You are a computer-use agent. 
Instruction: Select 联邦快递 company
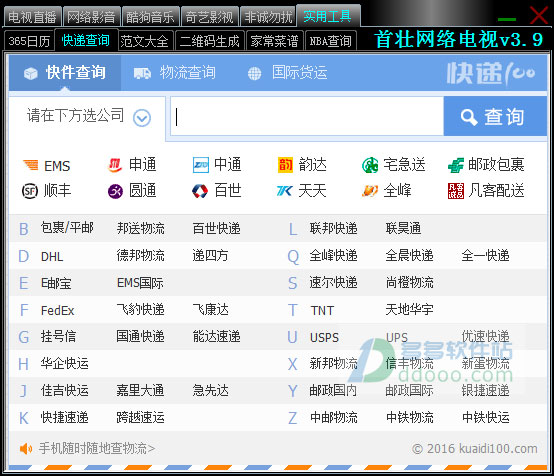click(334, 229)
